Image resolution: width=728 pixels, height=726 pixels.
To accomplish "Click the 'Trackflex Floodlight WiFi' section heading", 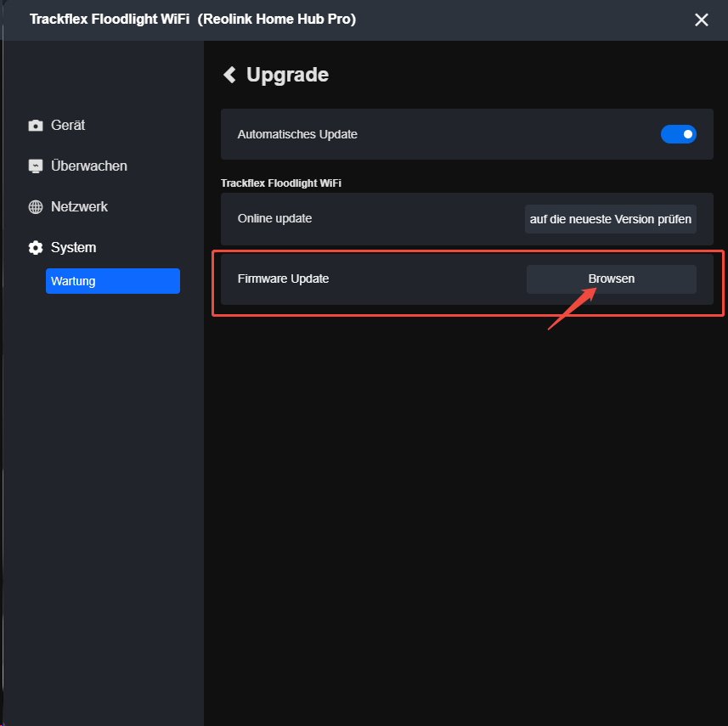I will click(x=281, y=183).
